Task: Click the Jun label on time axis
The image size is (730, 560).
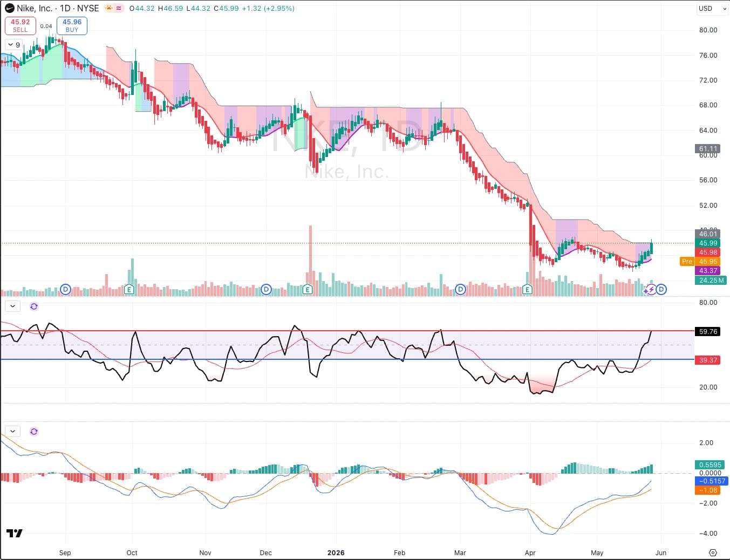Action: [661, 553]
